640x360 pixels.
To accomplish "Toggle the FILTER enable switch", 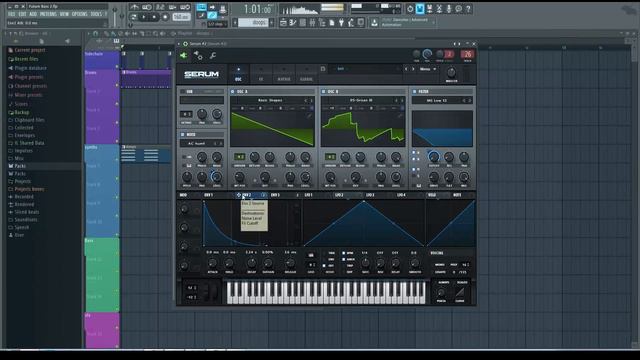I will [415, 92].
